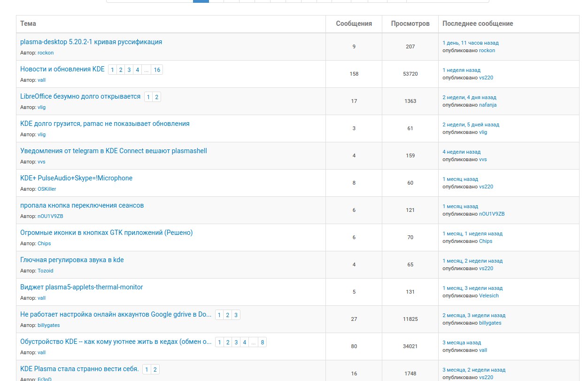Image resolution: width=588 pixels, height=381 pixels.
Task: Open topic Огромные иконки в кнопках GTK приложений
Action: tap(107, 233)
